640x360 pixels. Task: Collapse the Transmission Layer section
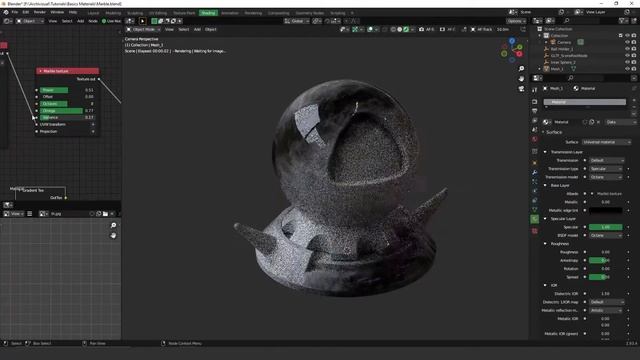545,152
